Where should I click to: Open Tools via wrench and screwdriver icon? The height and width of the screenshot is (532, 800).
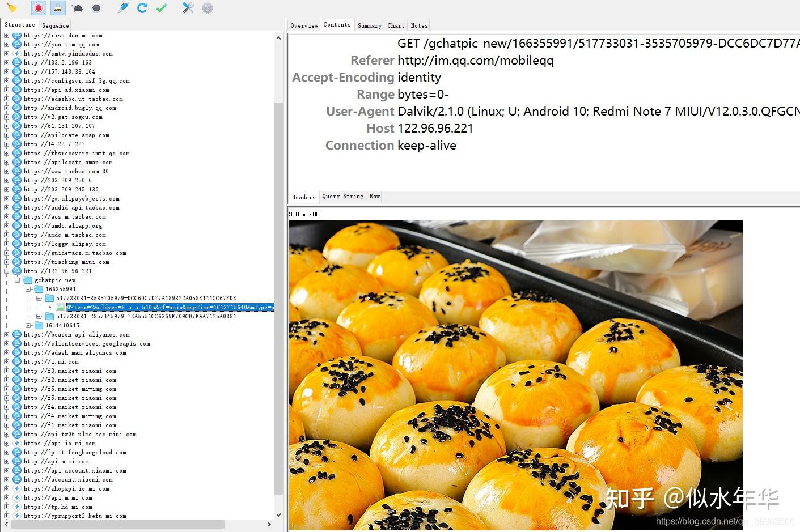188,8
